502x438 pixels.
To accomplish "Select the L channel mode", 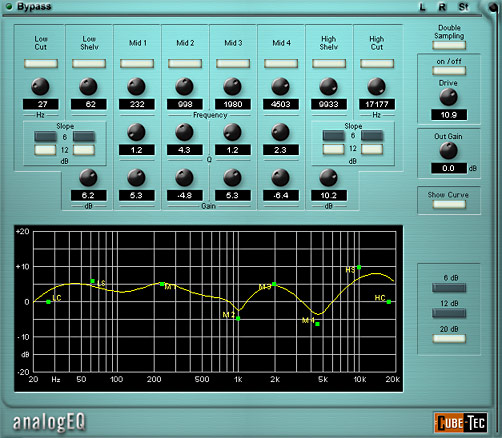I will 422,7.
